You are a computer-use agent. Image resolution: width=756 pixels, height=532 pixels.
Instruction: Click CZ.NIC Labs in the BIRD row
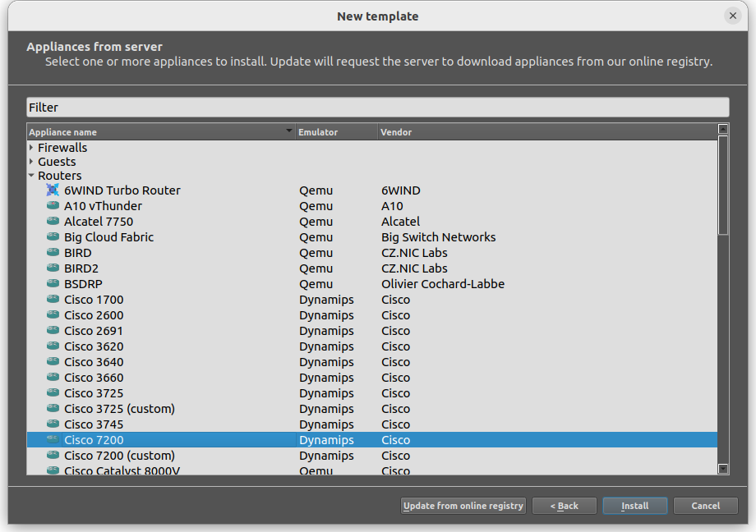pos(414,253)
